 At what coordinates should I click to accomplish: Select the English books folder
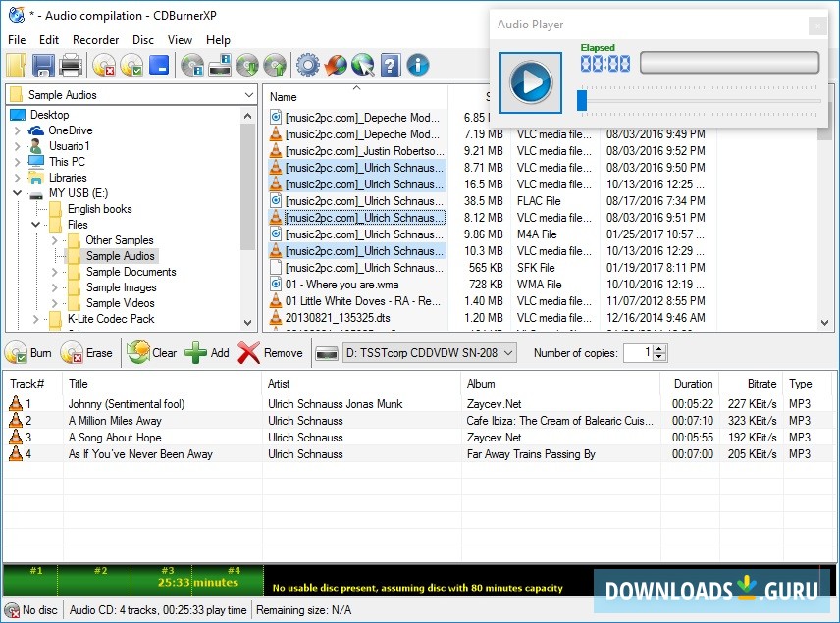(100, 209)
